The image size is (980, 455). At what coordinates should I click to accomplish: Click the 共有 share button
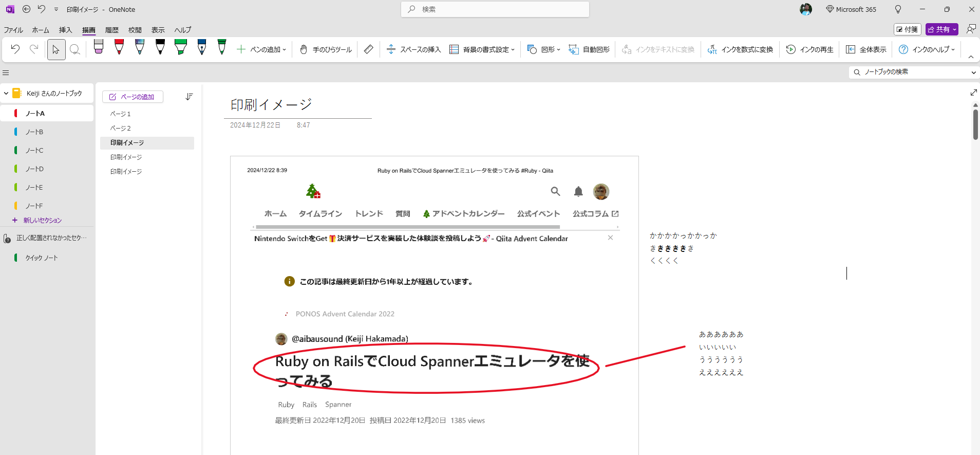941,29
